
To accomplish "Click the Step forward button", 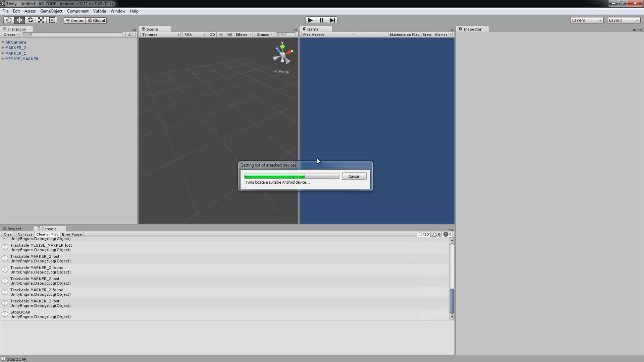I will [x=332, y=20].
